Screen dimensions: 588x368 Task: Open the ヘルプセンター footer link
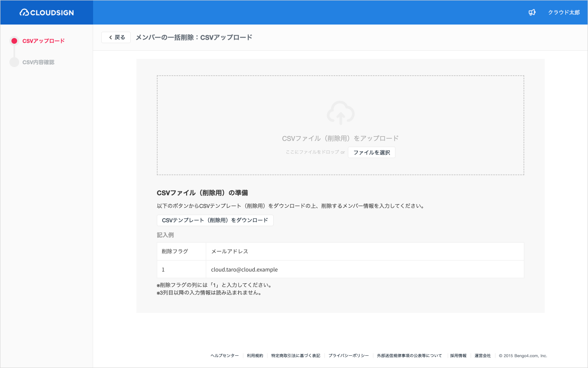(x=225, y=356)
